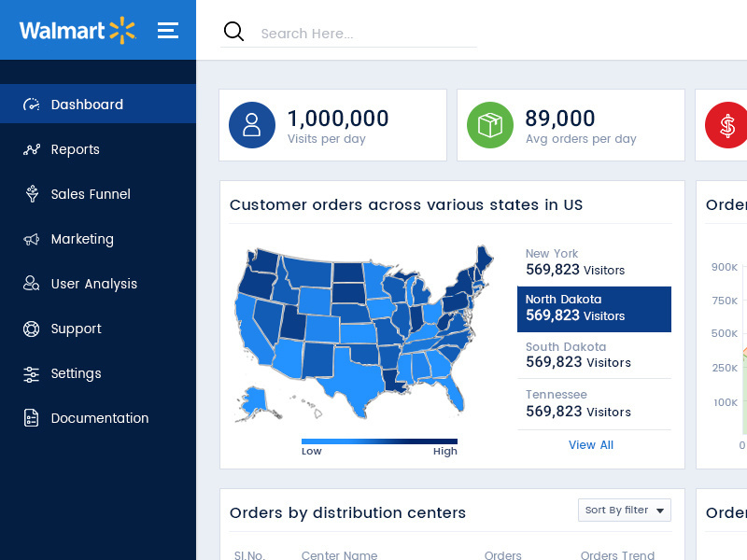This screenshot has height=560, width=747.
Task: Open User Analysis from sidebar
Action: click(93, 284)
